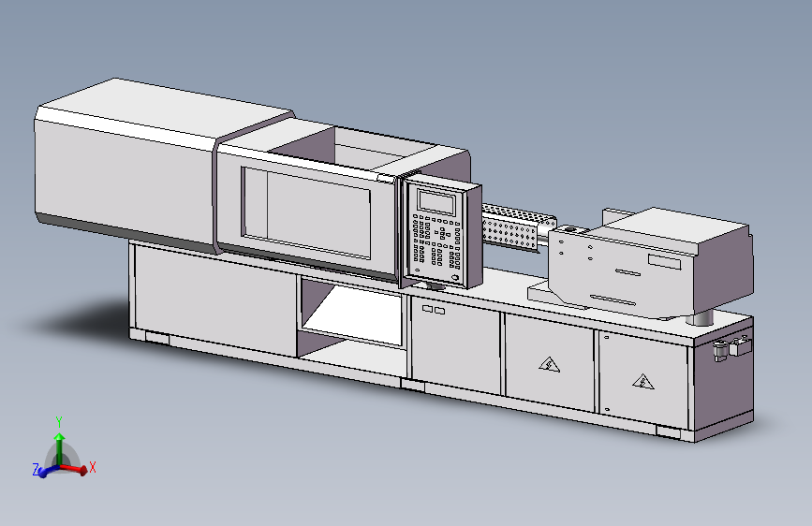Select the part drop chute opening in base
The height and width of the screenshot is (526, 812).
352,314
